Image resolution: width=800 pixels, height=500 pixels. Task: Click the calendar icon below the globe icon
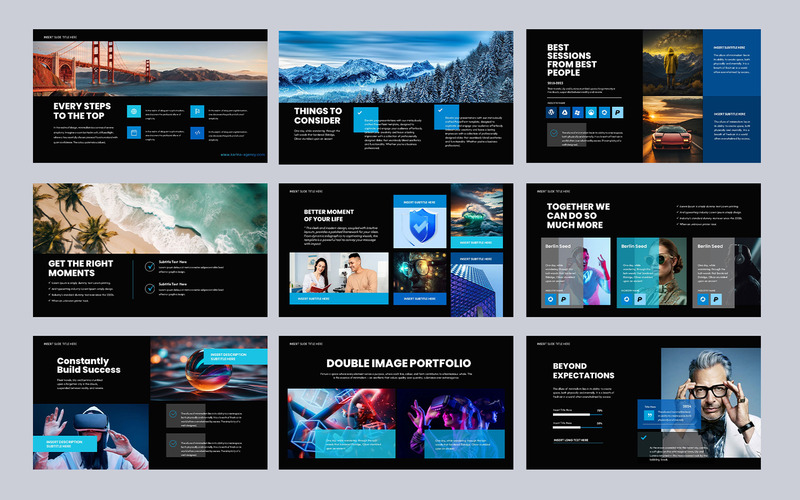pos(133,133)
